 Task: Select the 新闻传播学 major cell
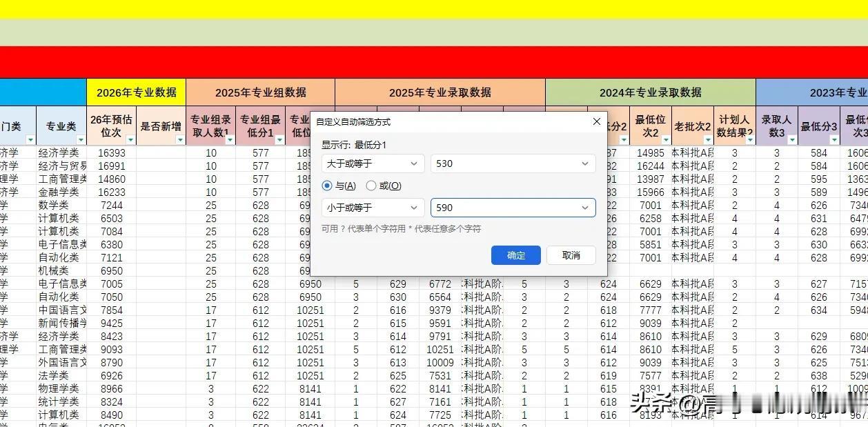click(62, 324)
